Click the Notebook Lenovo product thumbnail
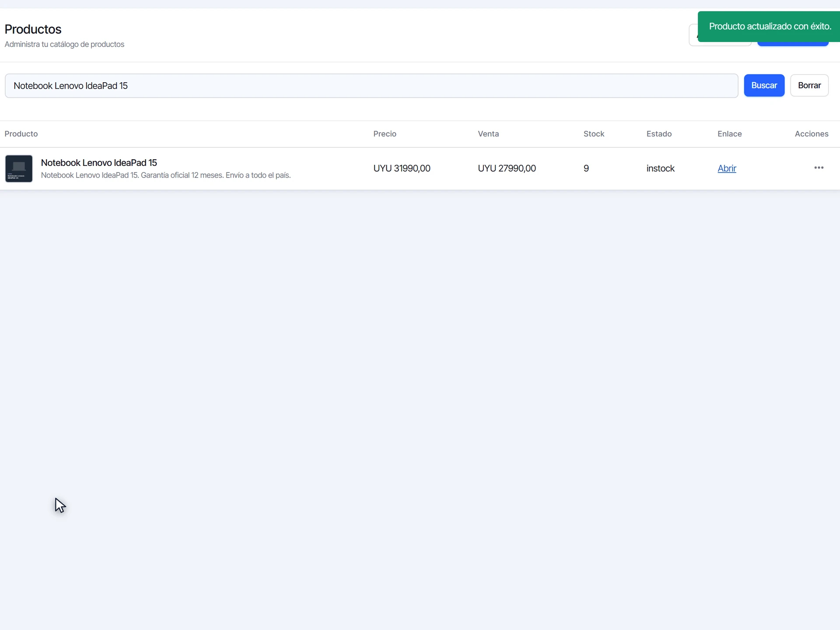The height and width of the screenshot is (630, 840). pyautogui.click(x=19, y=168)
